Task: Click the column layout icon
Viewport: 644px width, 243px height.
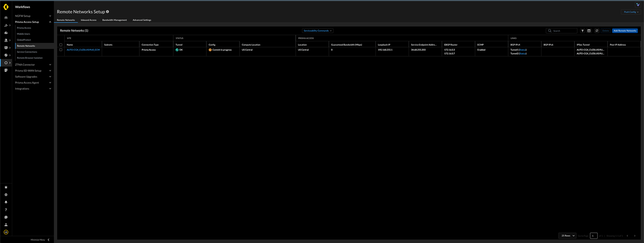Action: pyautogui.click(x=589, y=31)
